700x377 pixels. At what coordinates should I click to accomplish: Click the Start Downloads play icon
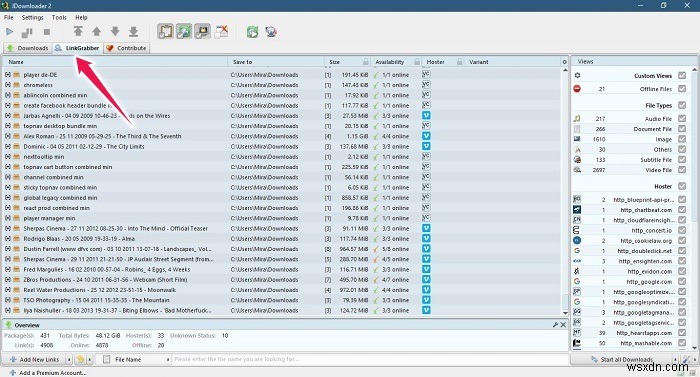(x=9, y=32)
